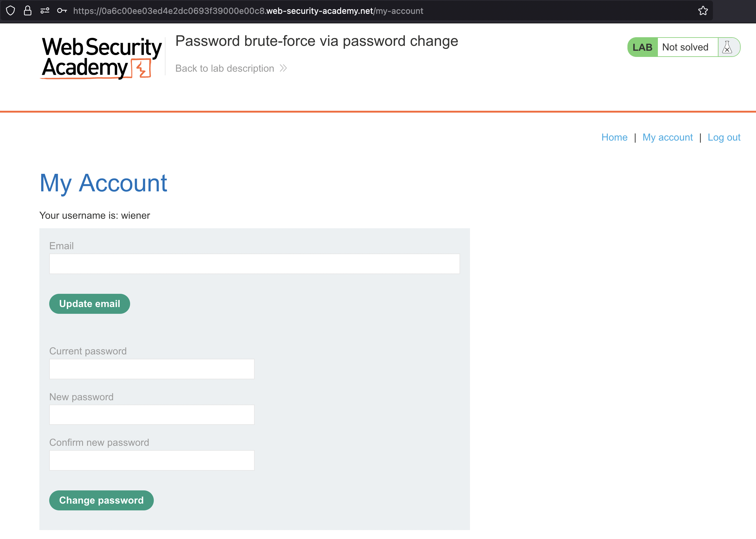The width and height of the screenshot is (756, 539).
Task: Open the My account navigation link
Action: click(x=667, y=138)
